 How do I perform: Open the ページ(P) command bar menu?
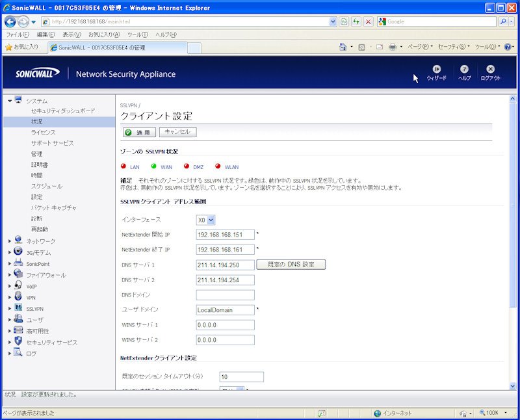[420, 47]
